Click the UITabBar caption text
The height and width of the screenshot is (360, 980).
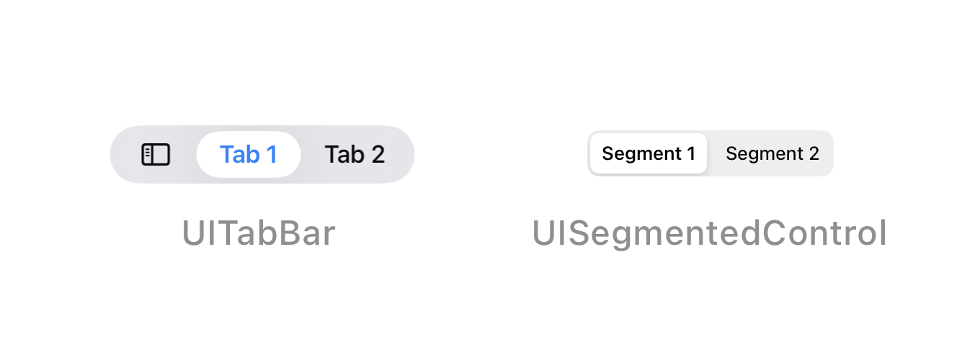pos(259,233)
